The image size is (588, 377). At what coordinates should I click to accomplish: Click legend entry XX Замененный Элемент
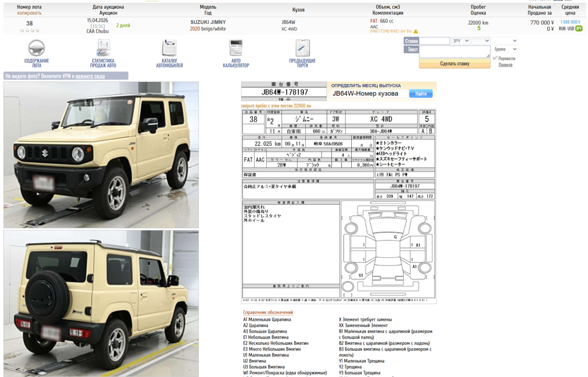[x=363, y=325]
